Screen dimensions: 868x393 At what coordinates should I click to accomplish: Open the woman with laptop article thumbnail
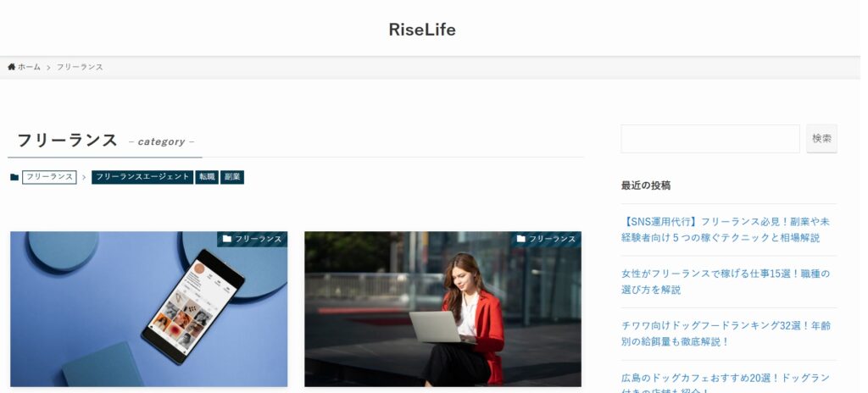442,309
